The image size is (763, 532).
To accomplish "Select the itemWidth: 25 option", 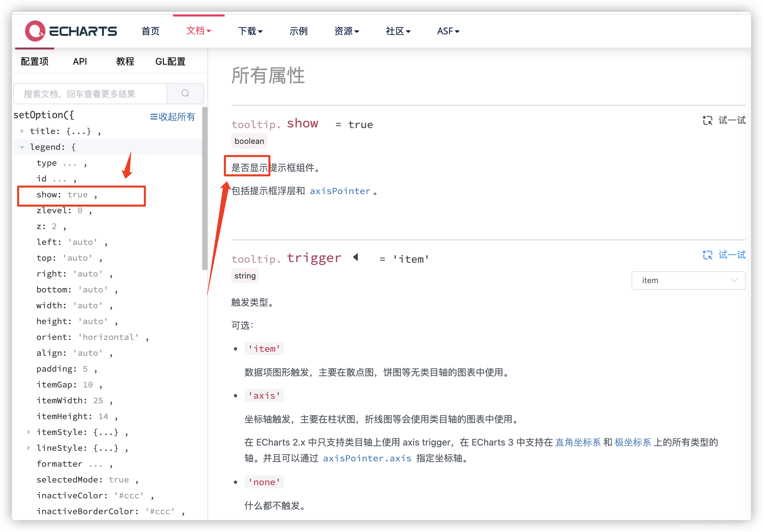I will [74, 401].
